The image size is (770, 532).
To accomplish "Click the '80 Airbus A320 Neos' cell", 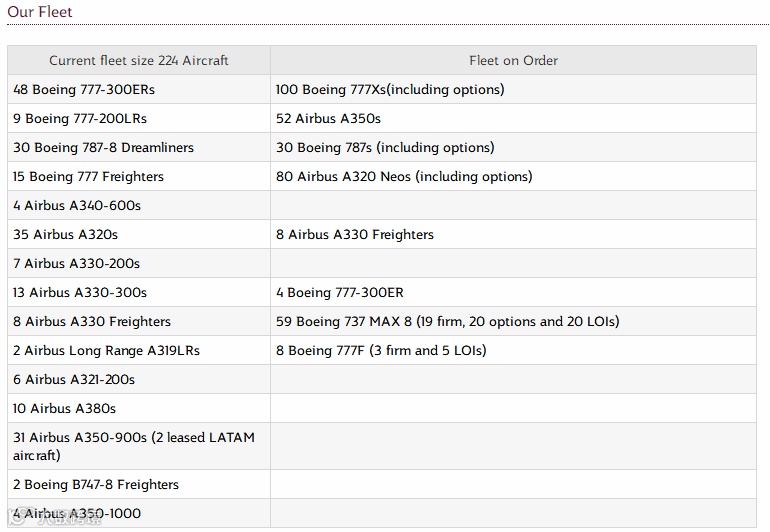I will 404,176.
